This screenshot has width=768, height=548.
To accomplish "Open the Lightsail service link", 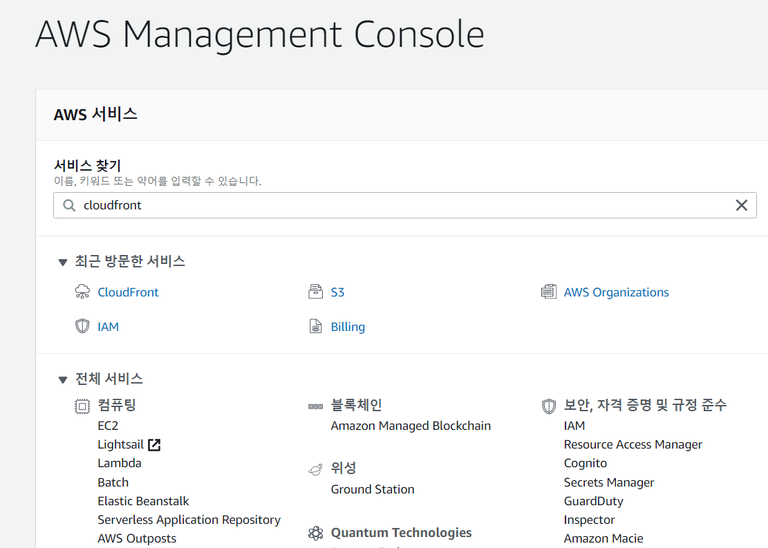I will (120, 445).
